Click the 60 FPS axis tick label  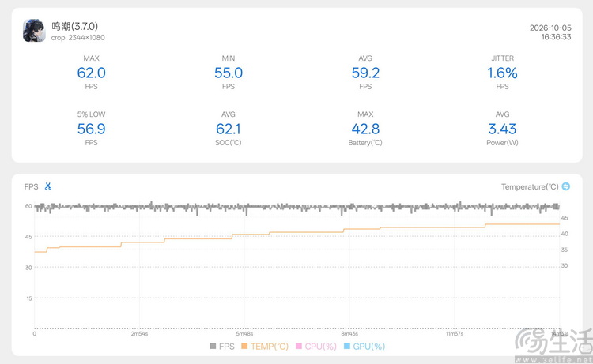pos(28,206)
